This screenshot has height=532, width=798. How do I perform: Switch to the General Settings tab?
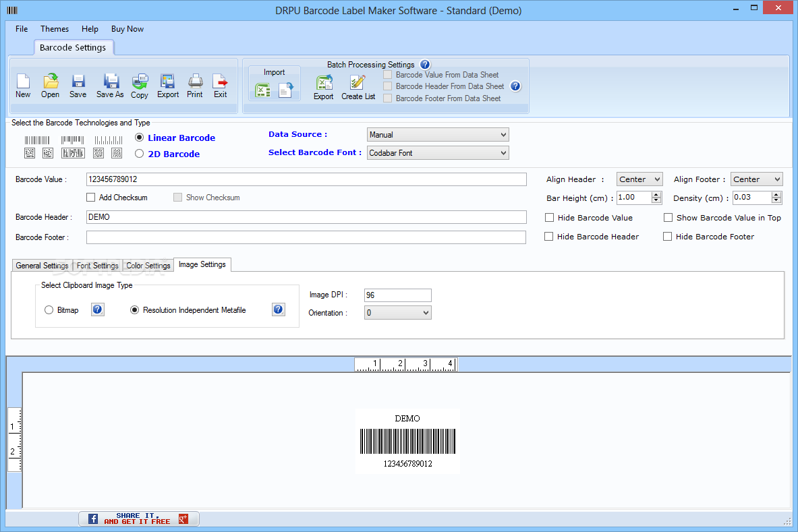coord(42,266)
